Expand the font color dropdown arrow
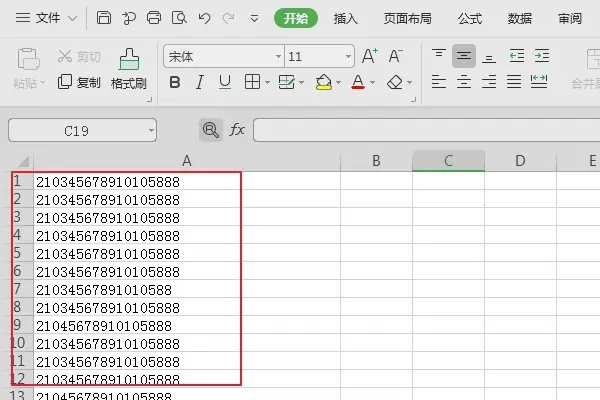 coord(372,82)
